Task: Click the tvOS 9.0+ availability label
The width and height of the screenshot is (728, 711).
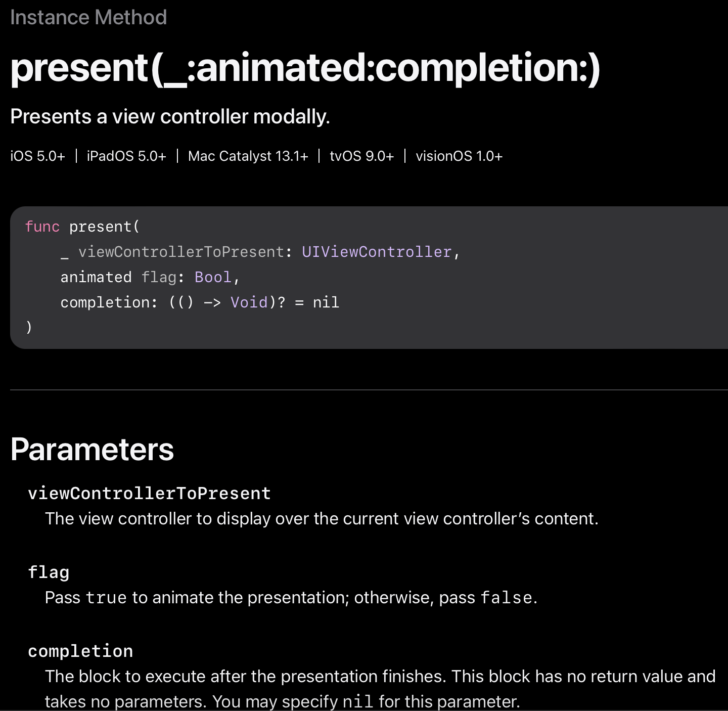Action: coord(361,156)
